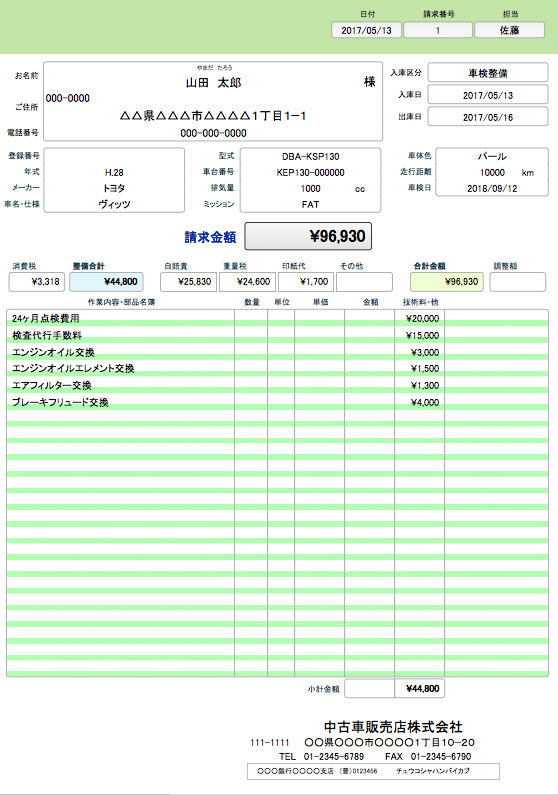Click the empty 小計金額 parts subtotal box
Screen dimensions: 558x795
click(369, 689)
